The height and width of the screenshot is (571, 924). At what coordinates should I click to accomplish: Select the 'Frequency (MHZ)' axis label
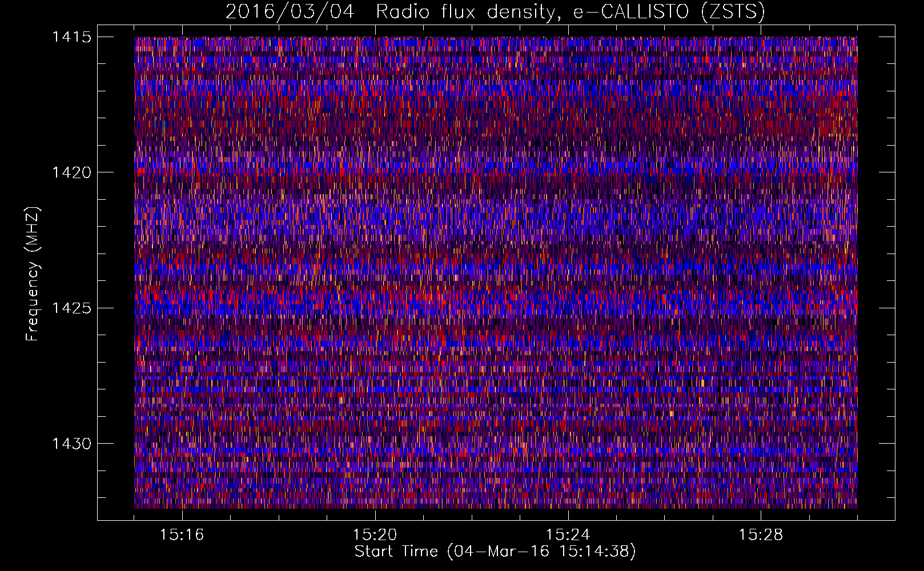coord(33,274)
